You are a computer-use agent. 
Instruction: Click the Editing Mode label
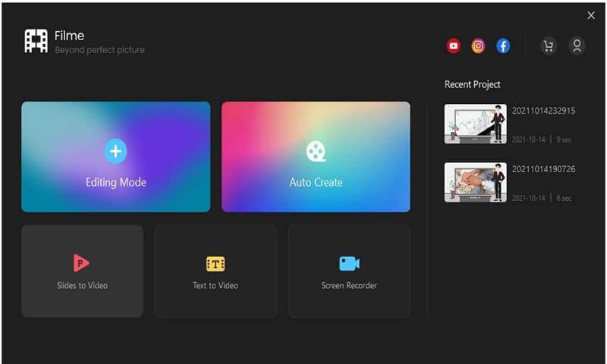[x=116, y=182]
